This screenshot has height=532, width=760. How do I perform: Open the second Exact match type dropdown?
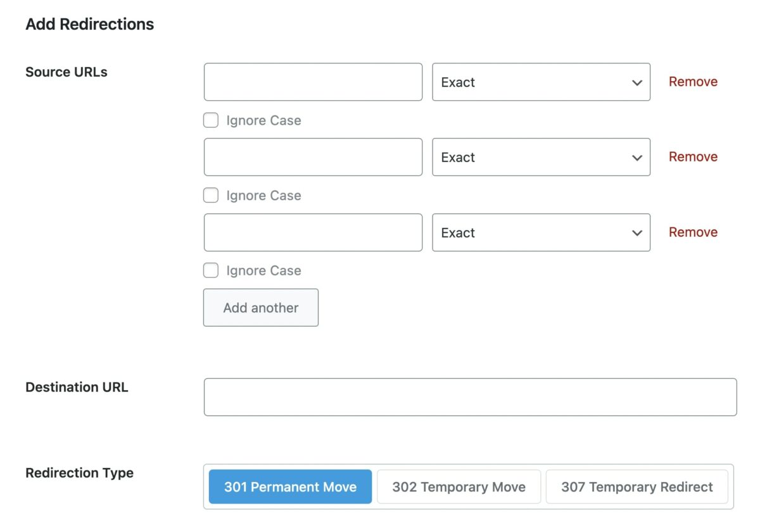coord(540,157)
